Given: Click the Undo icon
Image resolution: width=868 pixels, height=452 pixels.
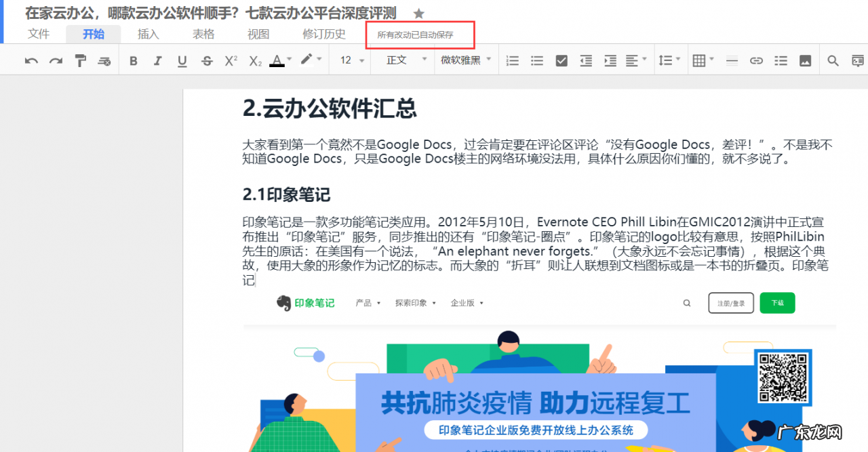Looking at the screenshot, I should 31,60.
